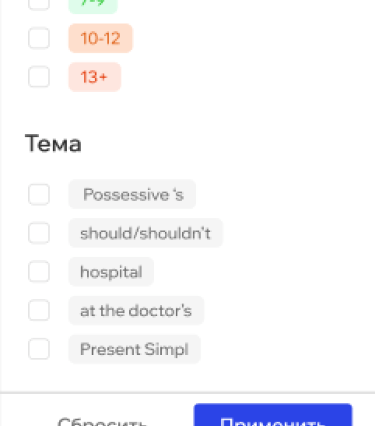Click the Present Simpl topic tag
The width and height of the screenshot is (375, 426).
pyautogui.click(x=134, y=349)
